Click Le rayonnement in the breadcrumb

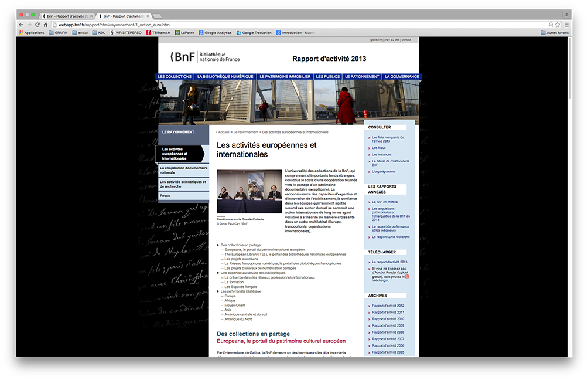[x=245, y=132]
